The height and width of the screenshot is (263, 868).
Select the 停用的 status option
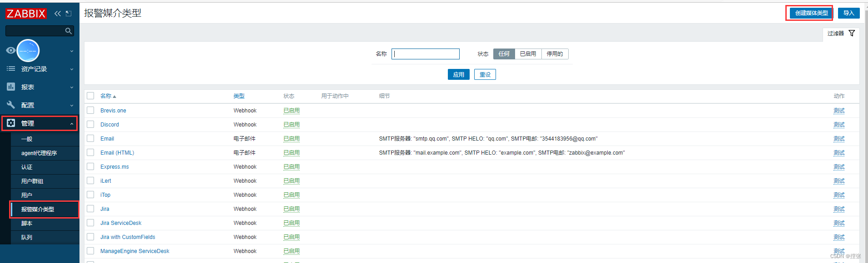point(555,54)
